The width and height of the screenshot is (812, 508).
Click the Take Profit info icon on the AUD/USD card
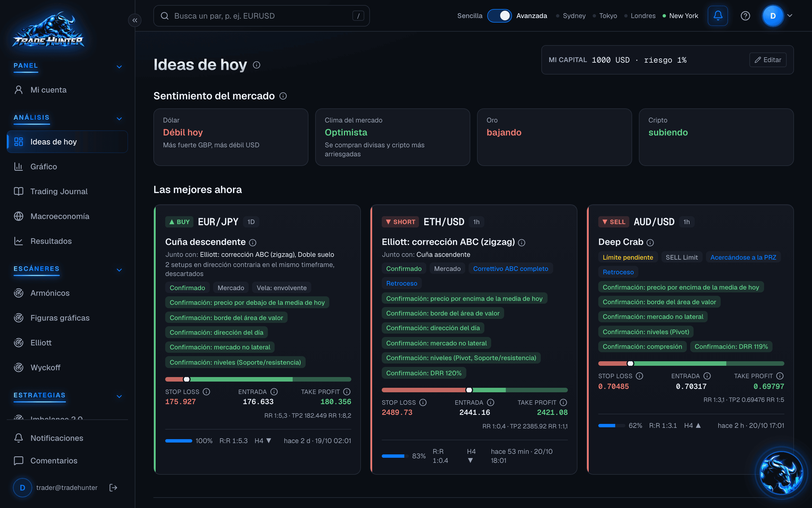point(780,376)
